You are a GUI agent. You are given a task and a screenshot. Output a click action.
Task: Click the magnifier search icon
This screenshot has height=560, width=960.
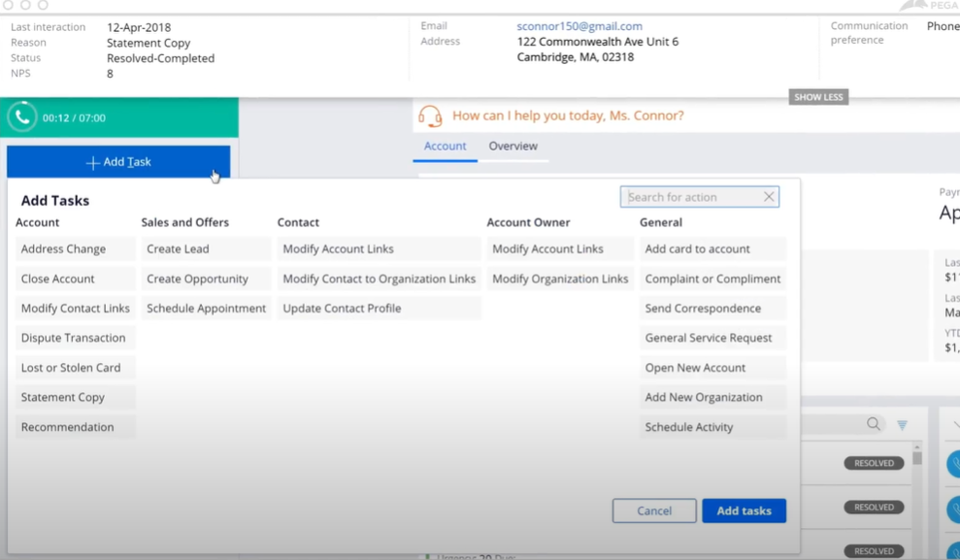pos(873,423)
